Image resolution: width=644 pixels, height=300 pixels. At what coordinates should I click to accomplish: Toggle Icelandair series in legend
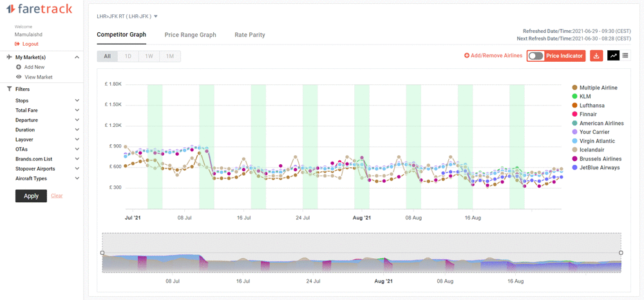pos(589,150)
